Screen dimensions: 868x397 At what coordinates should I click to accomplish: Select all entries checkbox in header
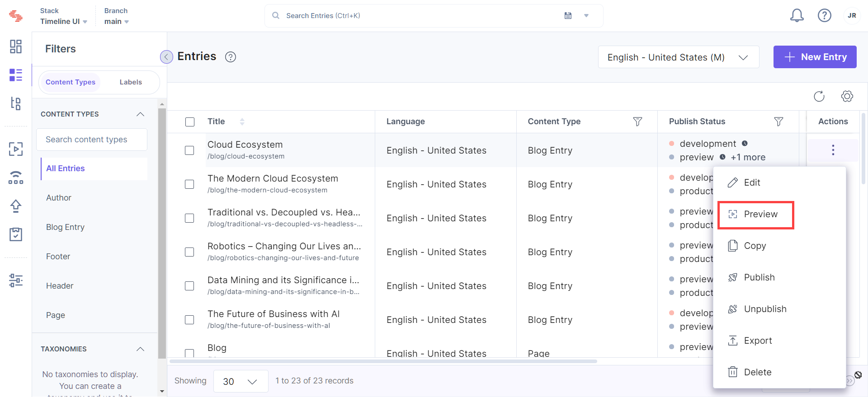point(190,122)
